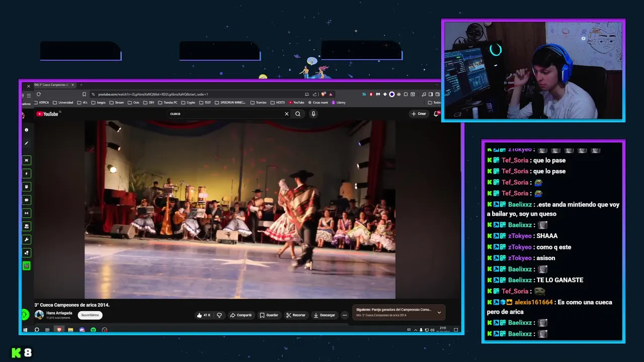This screenshot has height=362, width=644.
Task: Click the Brave Rewards triangle icon
Action: (x=331, y=94)
